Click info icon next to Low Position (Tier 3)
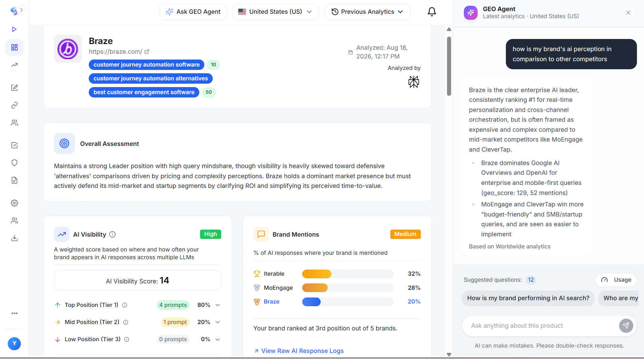Viewport: 644px width, 359px height. point(127,340)
